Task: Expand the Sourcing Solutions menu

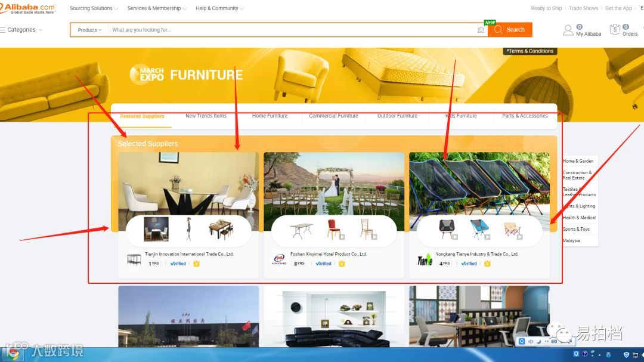Action: click(x=94, y=8)
